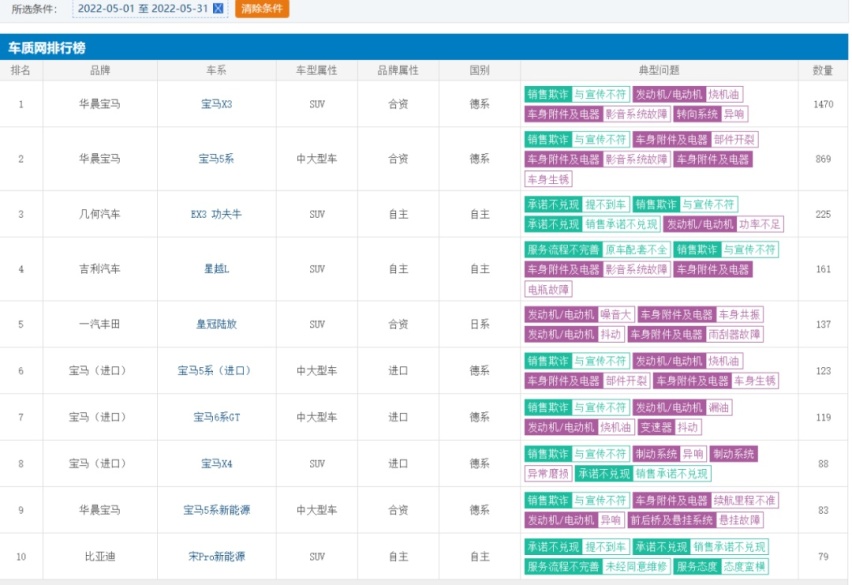852x585 pixels.
Task: Click the 车质网排行榜 table title
Action: click(x=47, y=48)
